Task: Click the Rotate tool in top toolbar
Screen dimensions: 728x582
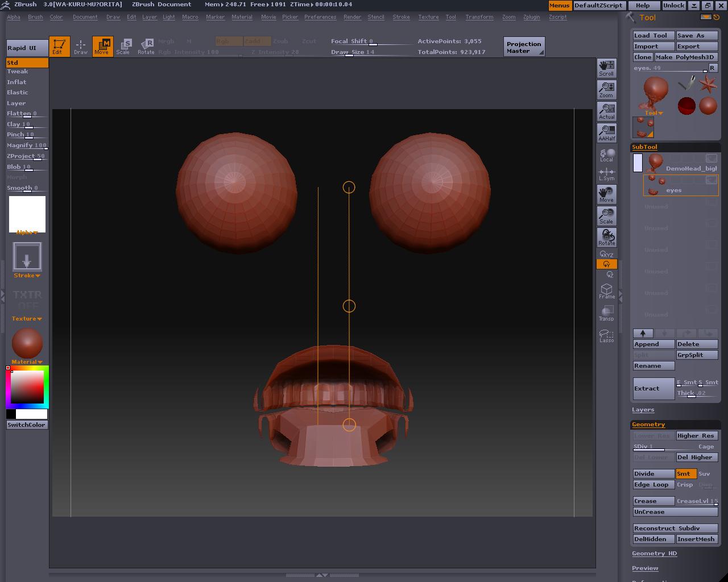Action: pyautogui.click(x=146, y=46)
